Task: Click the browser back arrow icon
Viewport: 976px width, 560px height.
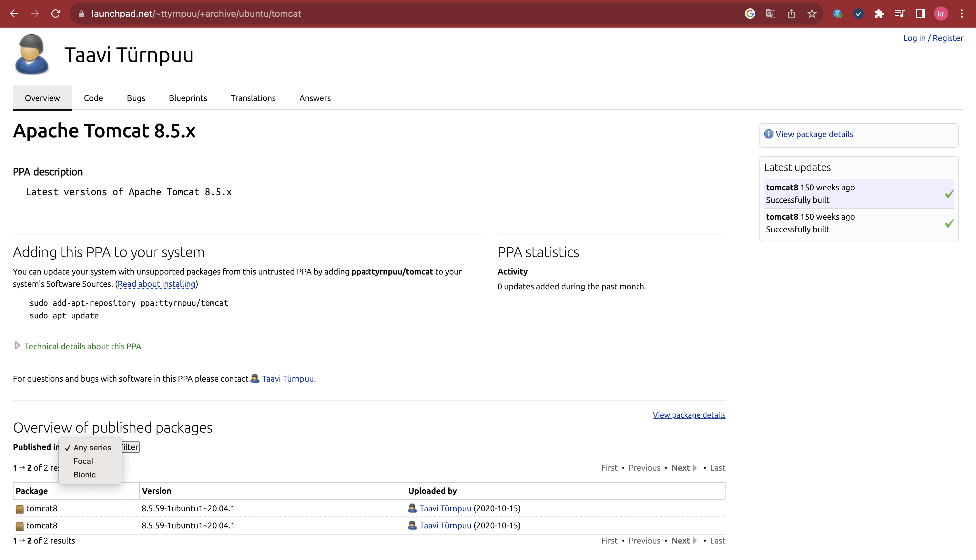Action: coord(14,14)
